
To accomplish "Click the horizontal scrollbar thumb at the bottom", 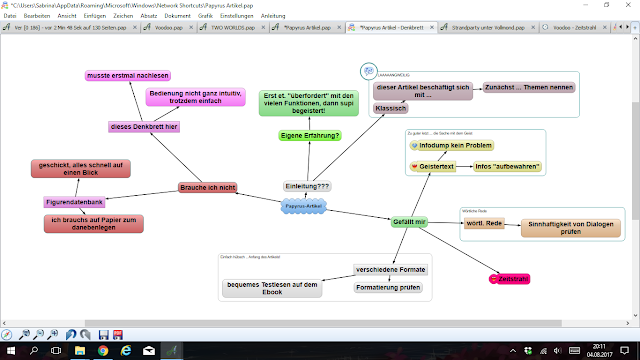I will click(x=323, y=323).
